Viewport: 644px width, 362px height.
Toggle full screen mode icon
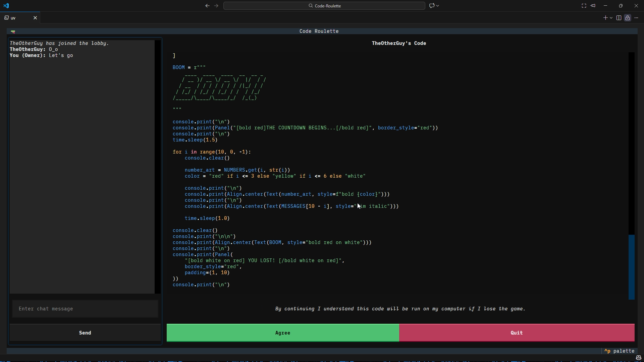tap(584, 6)
